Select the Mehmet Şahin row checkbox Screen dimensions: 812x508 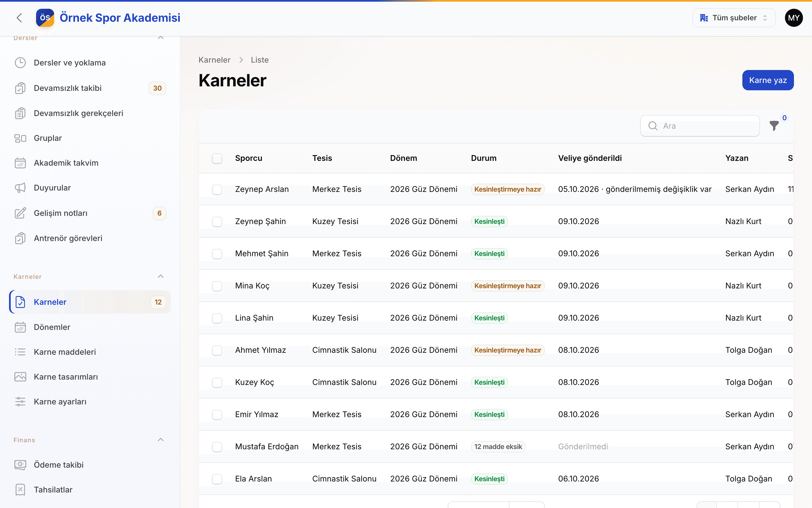tap(217, 254)
